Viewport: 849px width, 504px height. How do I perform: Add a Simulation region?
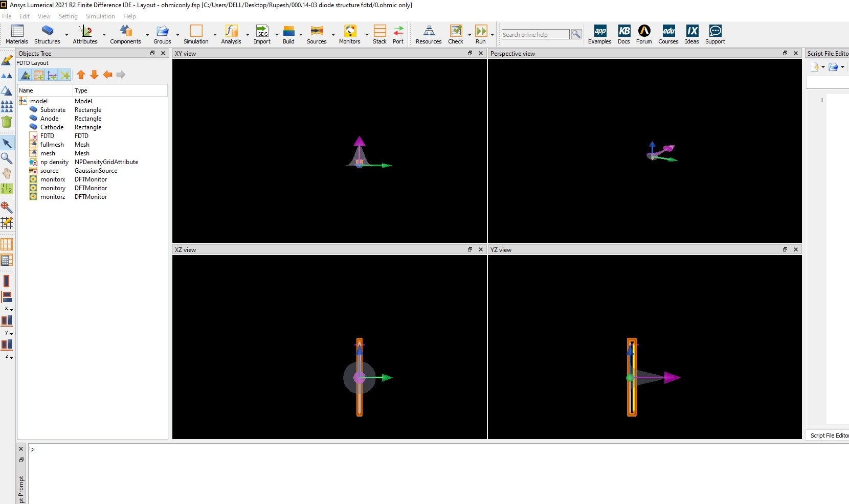(x=196, y=34)
